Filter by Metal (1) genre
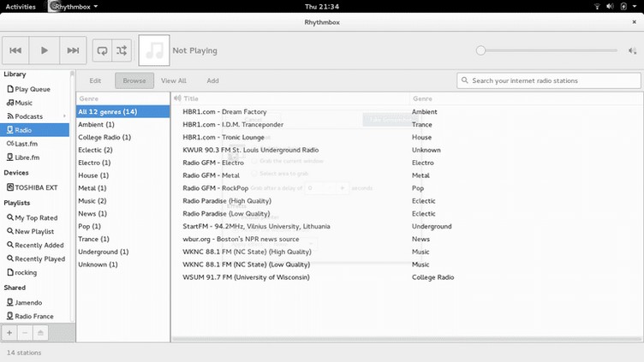Viewport: 644px width, 362px height. (x=122, y=188)
